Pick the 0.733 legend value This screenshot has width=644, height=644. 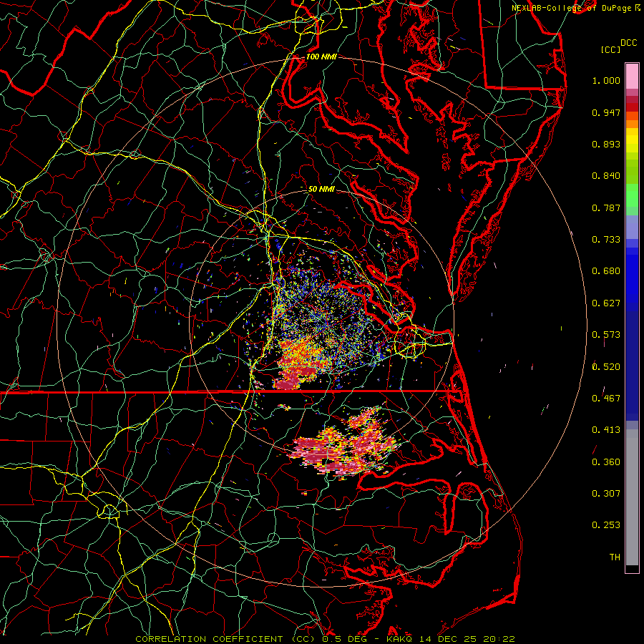coord(606,240)
